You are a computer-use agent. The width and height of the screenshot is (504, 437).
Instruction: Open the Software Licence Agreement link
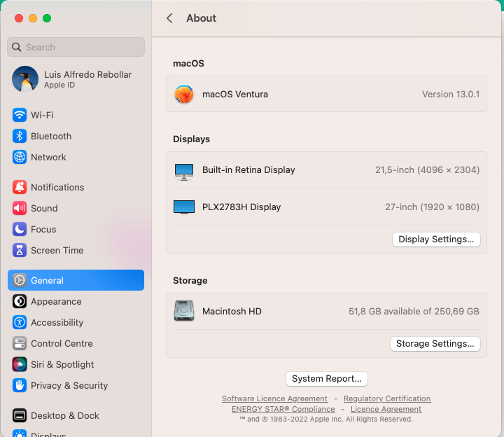274,398
